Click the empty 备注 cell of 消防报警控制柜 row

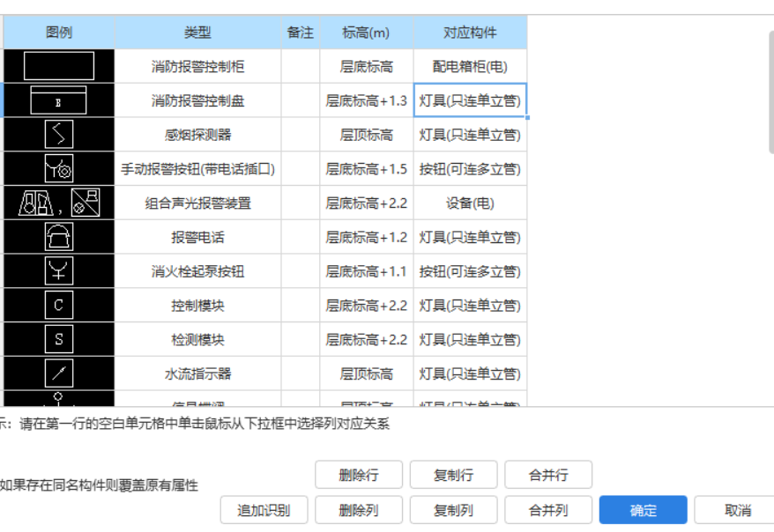(x=301, y=66)
